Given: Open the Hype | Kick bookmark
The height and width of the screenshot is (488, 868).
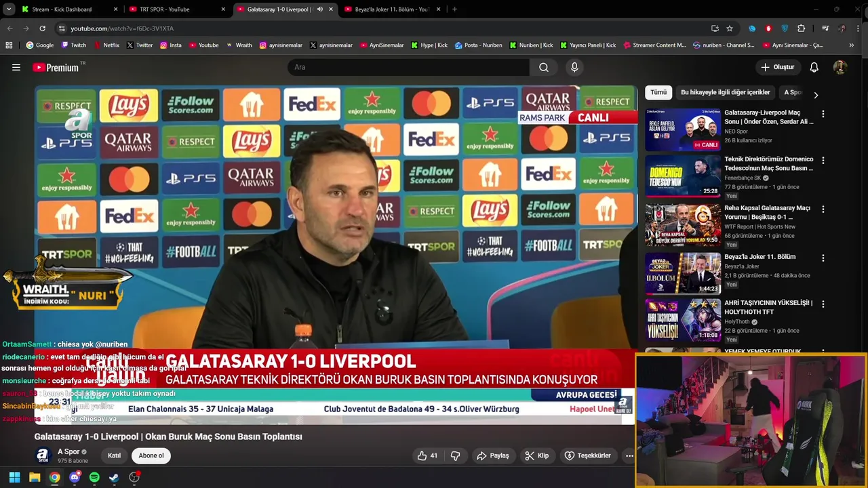Looking at the screenshot, I should 429,45.
